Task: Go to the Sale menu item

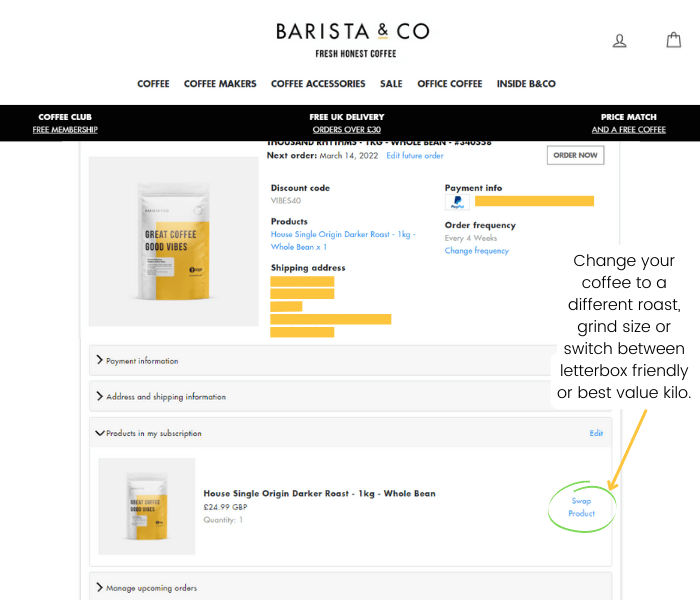Action: [391, 84]
